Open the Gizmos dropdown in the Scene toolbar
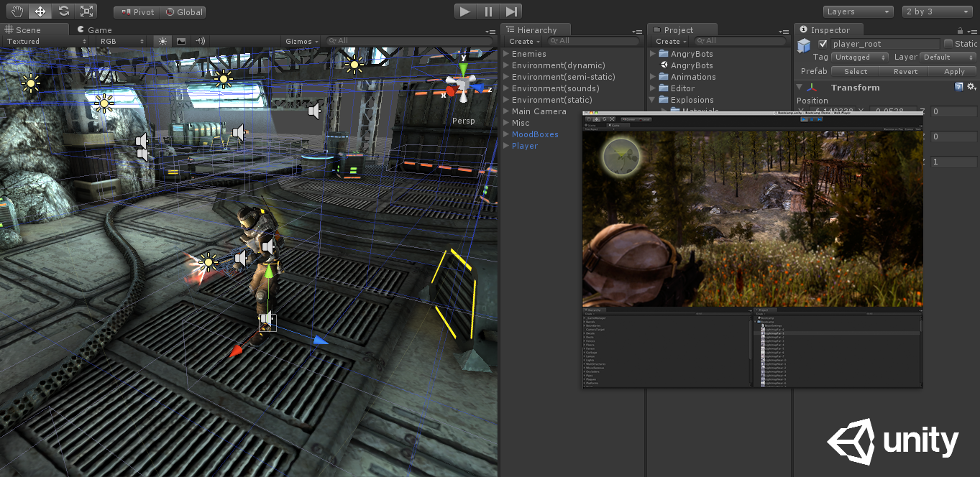The image size is (980, 477). [x=301, y=41]
